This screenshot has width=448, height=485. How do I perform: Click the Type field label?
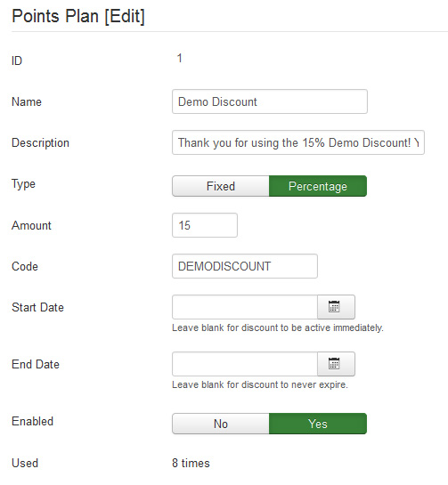(x=23, y=184)
